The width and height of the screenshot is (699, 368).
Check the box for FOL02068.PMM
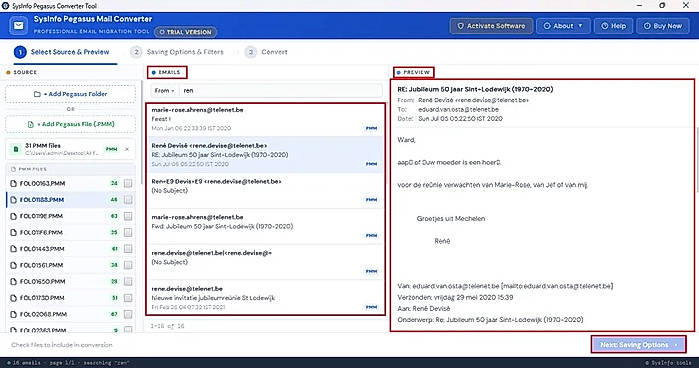click(128, 314)
